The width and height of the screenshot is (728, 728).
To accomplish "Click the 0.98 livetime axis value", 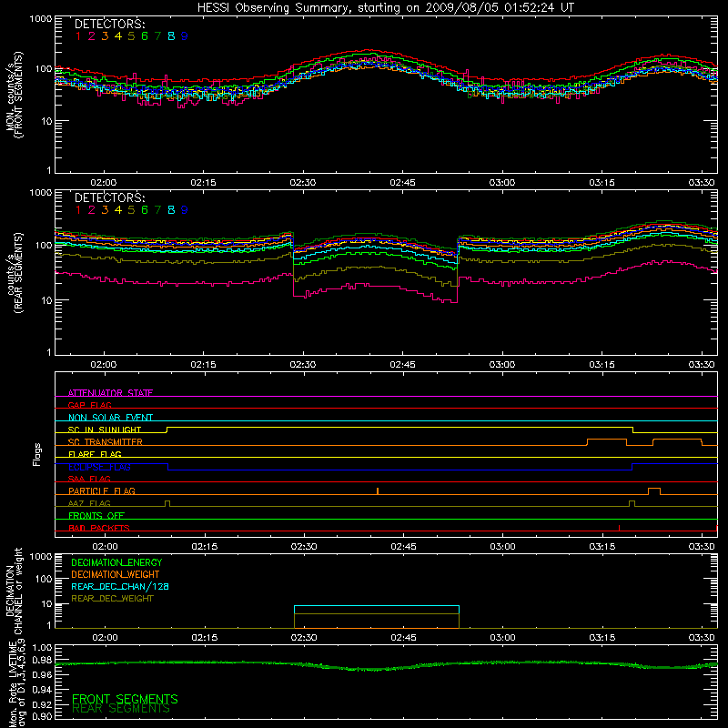I will tap(42, 660).
